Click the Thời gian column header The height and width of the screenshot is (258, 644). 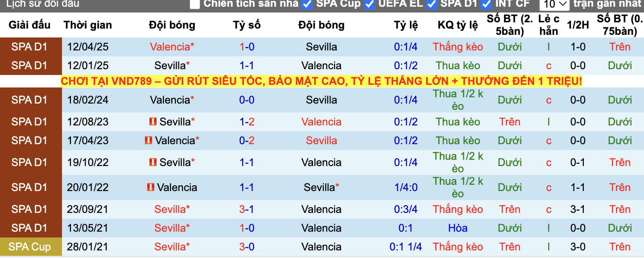tap(87, 25)
